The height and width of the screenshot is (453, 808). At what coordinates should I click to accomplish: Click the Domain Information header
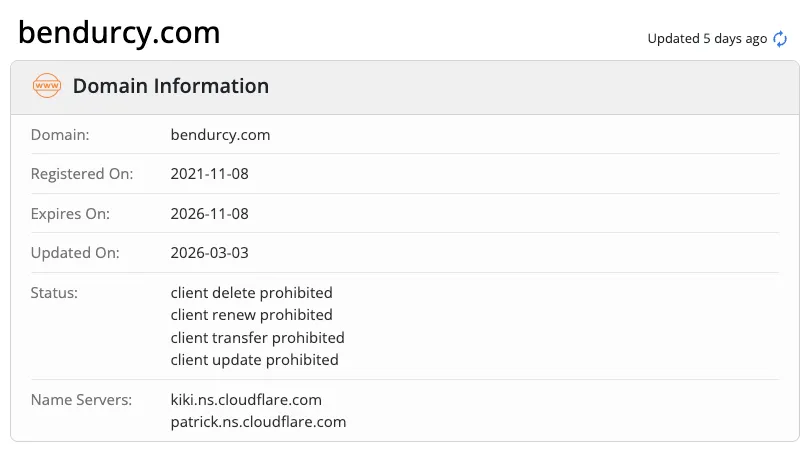[171, 86]
